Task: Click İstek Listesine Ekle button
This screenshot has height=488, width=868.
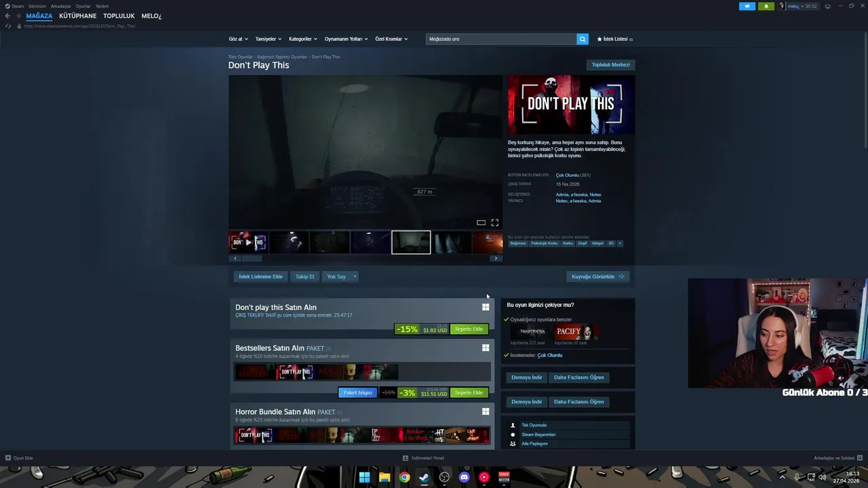Action: (x=260, y=277)
